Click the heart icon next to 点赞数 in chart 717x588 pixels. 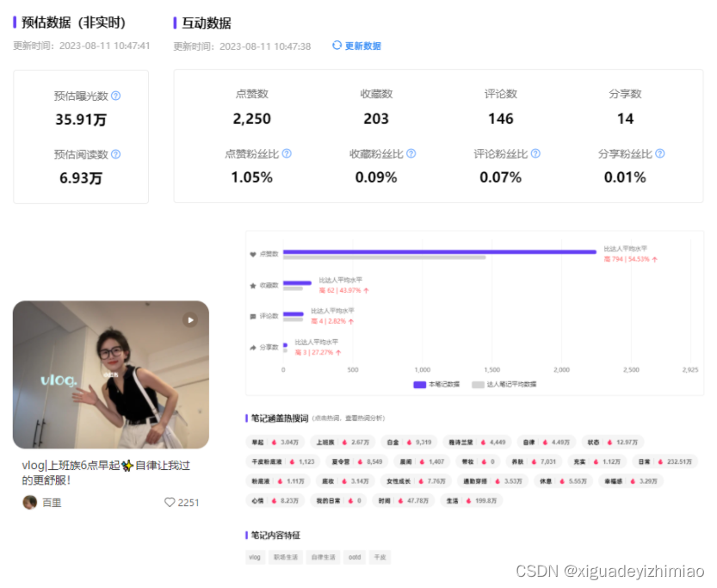(253, 254)
